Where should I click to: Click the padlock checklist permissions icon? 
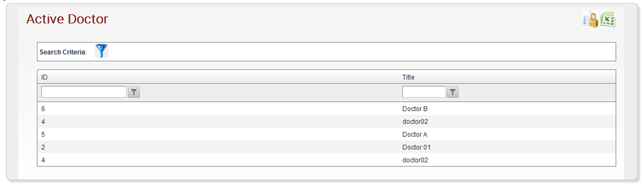click(590, 19)
